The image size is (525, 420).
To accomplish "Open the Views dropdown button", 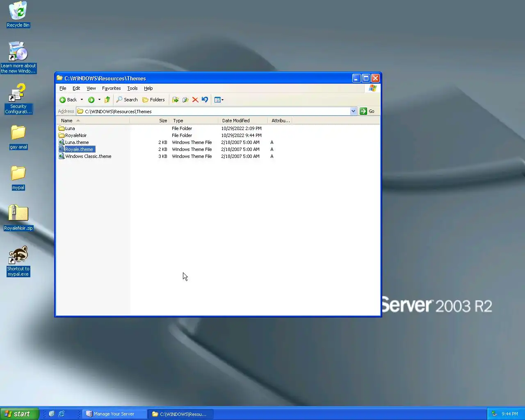I will [x=219, y=100].
